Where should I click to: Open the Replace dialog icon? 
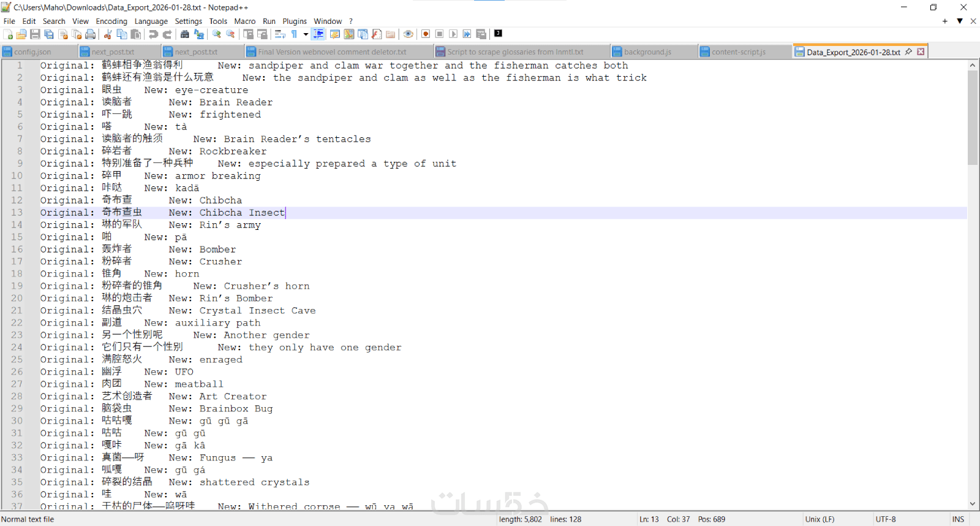198,34
